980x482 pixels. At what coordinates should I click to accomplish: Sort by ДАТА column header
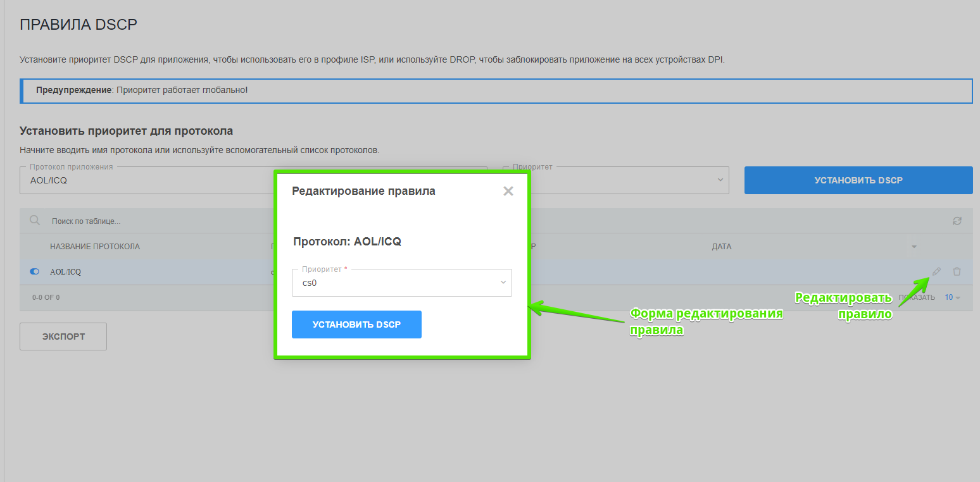point(722,246)
